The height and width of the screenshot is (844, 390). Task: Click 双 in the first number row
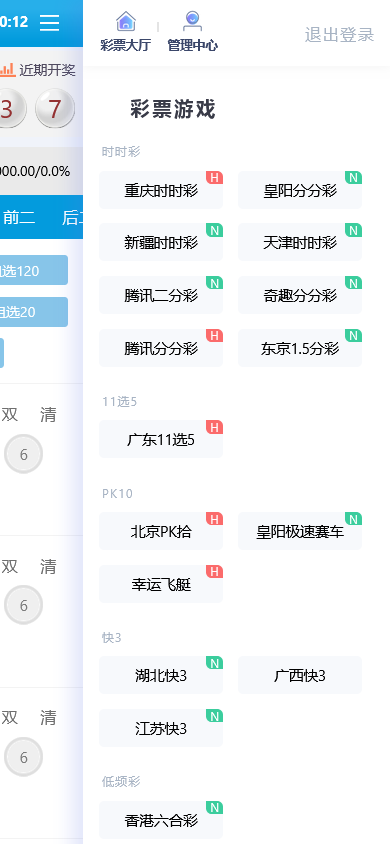coord(10,414)
